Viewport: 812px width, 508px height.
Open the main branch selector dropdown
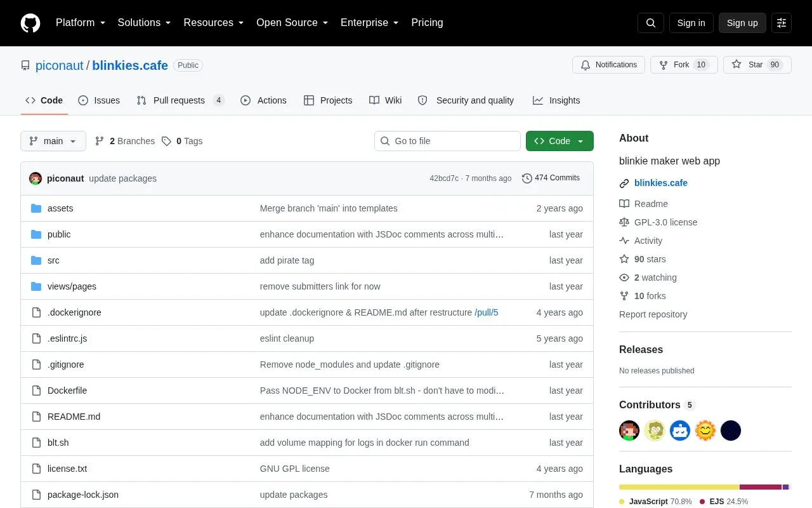click(x=53, y=141)
